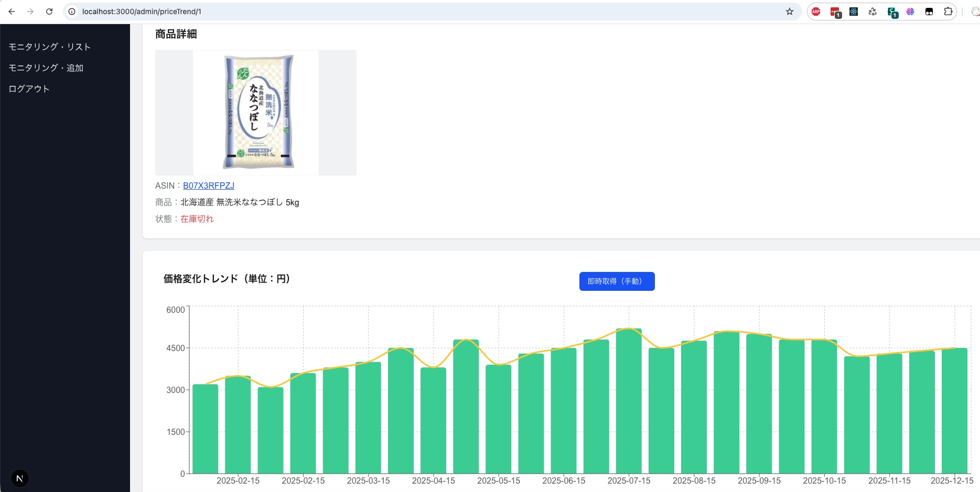Open モニタリング・追加 in sidebar
Screen dimensions: 980x492
coord(46,68)
